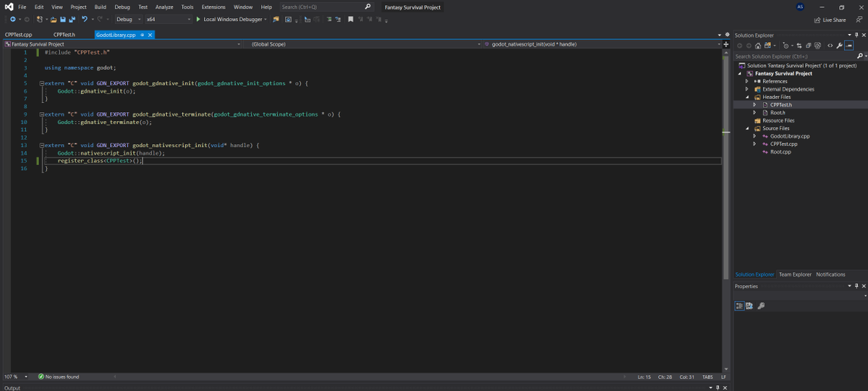The image size is (868, 391).
Task: Select Resource Files folder
Action: [778, 120]
